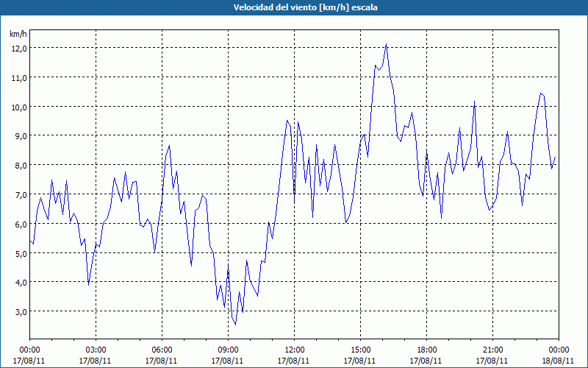This screenshot has height=368, width=588.
Task: Click the 9,0 y-axis label
Action: pyautogui.click(x=21, y=136)
